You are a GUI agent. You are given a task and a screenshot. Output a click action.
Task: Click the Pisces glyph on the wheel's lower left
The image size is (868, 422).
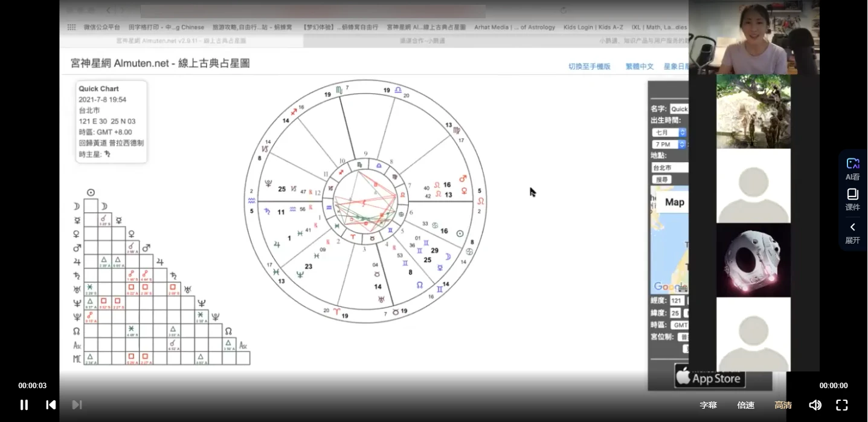point(276,271)
